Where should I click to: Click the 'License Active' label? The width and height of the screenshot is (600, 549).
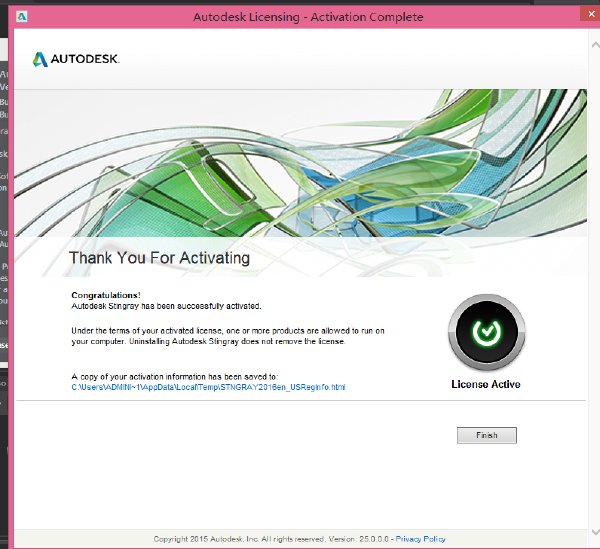[486, 384]
